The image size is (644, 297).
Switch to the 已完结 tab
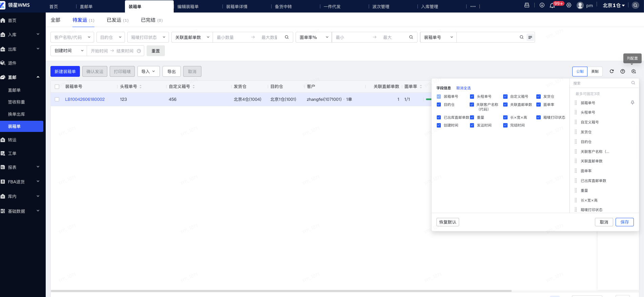(152, 20)
